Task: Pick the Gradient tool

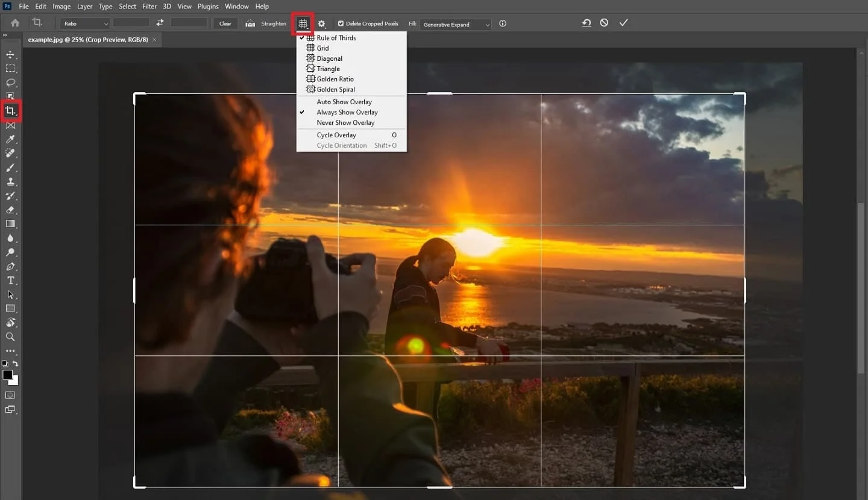Action: (10, 223)
